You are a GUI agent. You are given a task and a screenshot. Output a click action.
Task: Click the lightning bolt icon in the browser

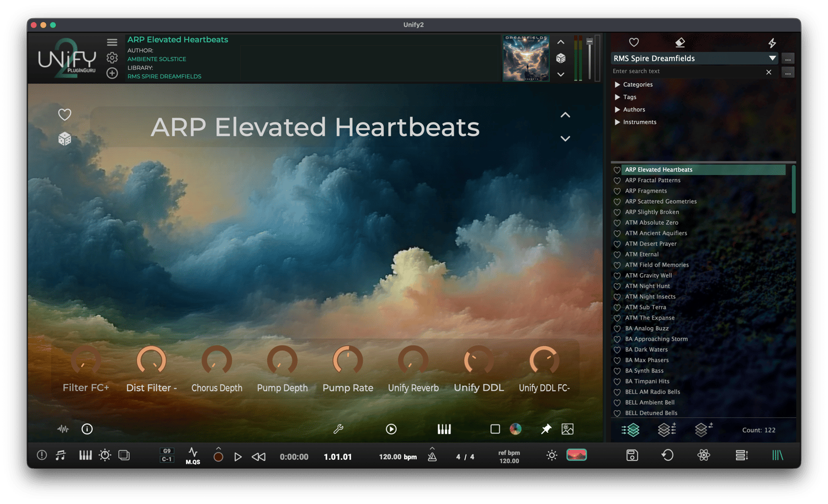coord(772,43)
